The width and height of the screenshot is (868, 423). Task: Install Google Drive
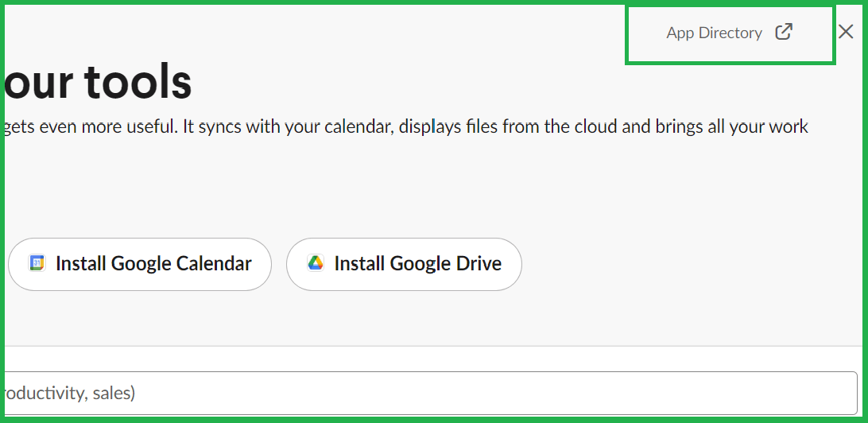pos(404,264)
